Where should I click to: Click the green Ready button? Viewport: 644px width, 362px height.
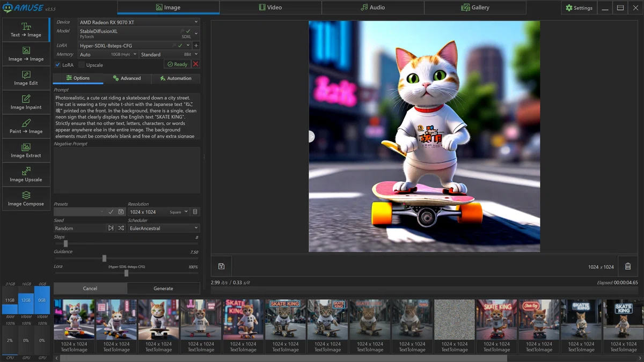177,64
